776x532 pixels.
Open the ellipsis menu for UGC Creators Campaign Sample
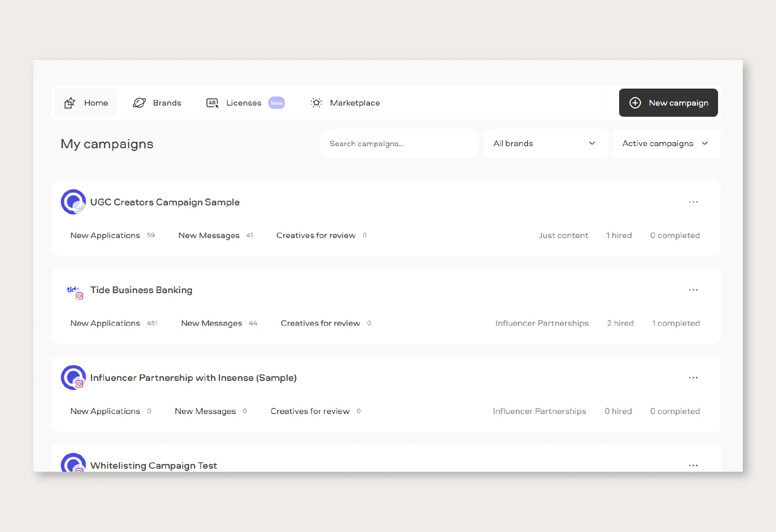(694, 202)
